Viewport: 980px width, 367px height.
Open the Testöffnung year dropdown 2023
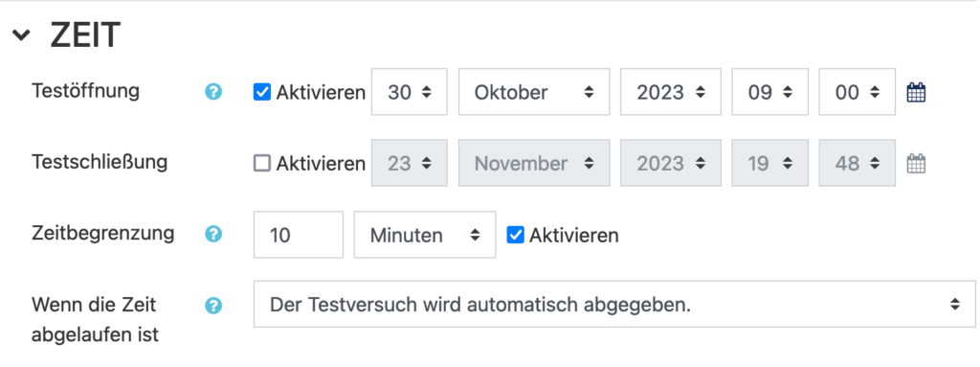[x=671, y=92]
